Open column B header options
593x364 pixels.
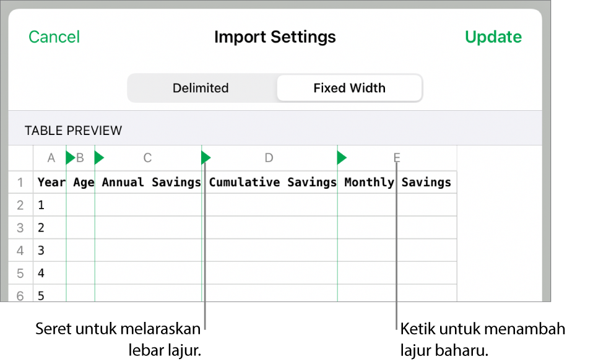(x=80, y=158)
